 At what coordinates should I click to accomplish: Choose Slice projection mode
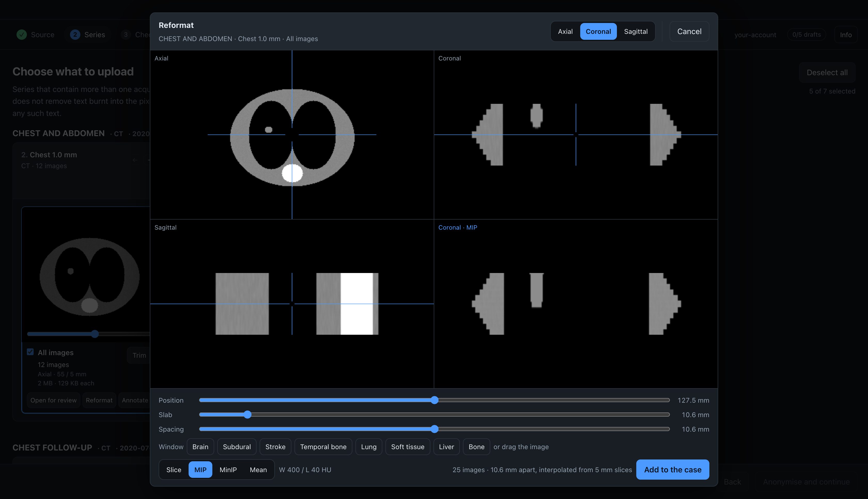point(174,470)
